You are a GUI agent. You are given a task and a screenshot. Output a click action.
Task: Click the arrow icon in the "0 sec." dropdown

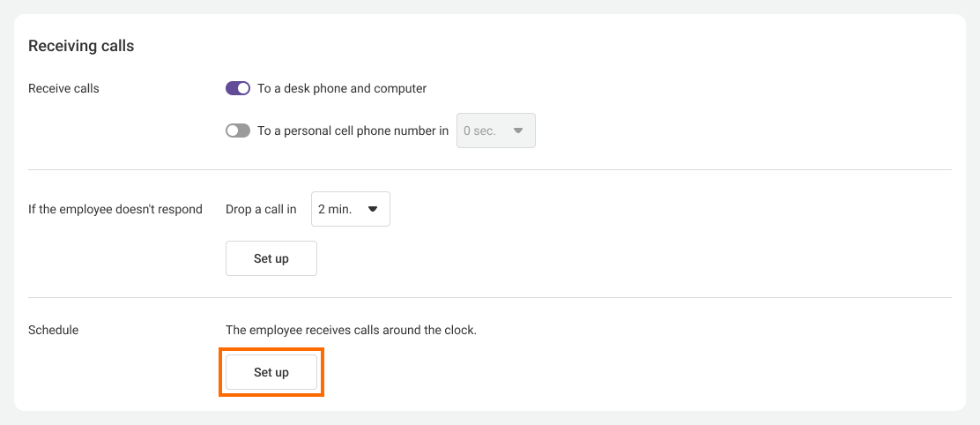[x=518, y=130]
